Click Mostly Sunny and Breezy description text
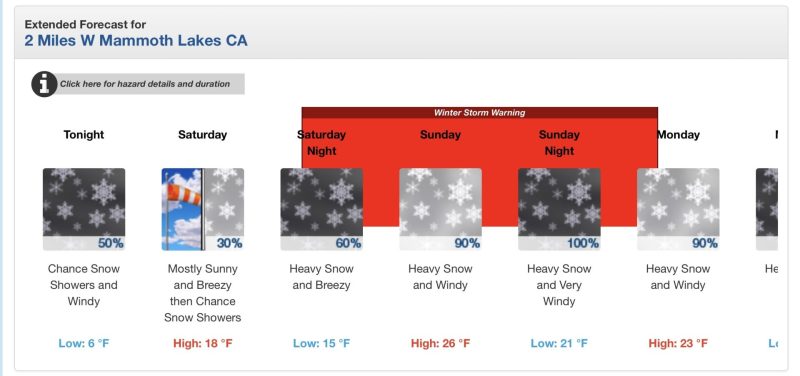 tap(203, 277)
